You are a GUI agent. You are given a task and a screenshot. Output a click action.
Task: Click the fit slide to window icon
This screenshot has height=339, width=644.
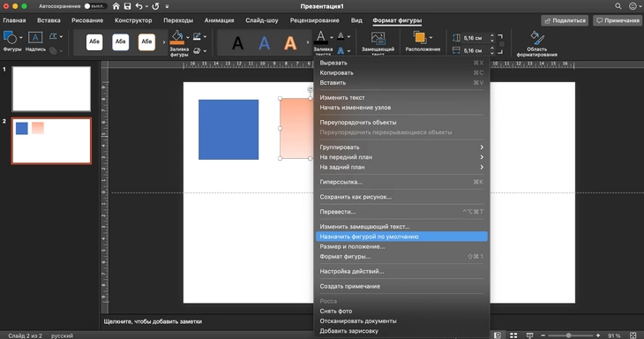[633, 335]
